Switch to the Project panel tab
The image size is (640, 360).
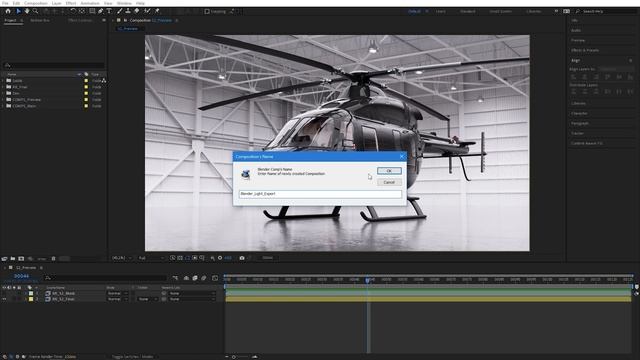[x=11, y=20]
